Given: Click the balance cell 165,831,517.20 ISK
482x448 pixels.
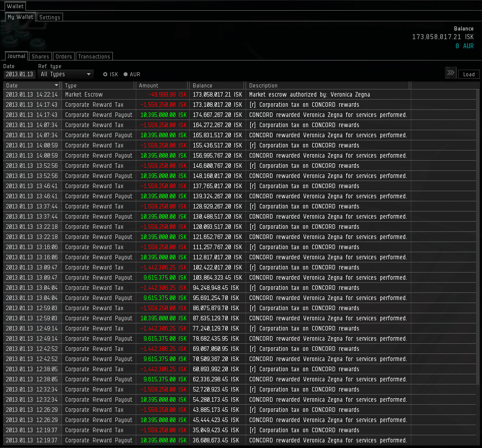Looking at the screenshot, I should [217, 135].
